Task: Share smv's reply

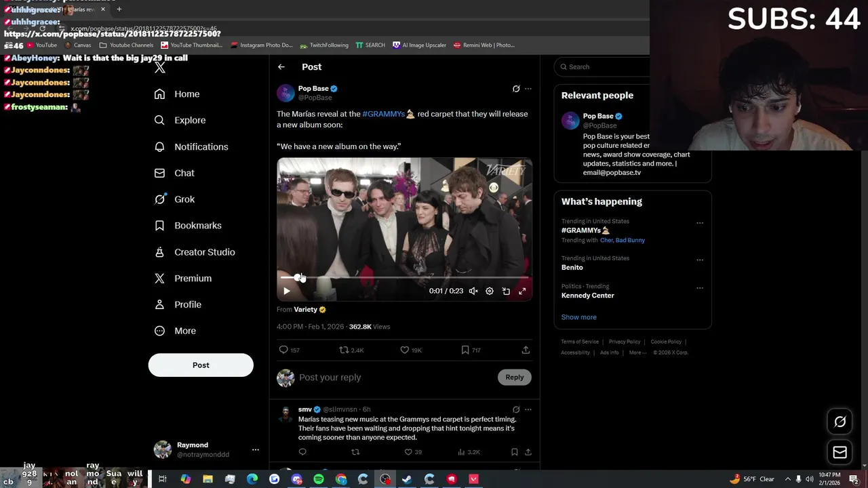Action: [x=528, y=452]
